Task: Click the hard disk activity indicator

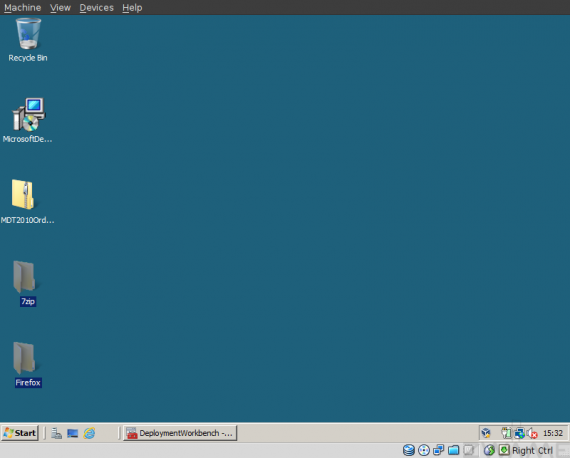Action: [x=409, y=450]
